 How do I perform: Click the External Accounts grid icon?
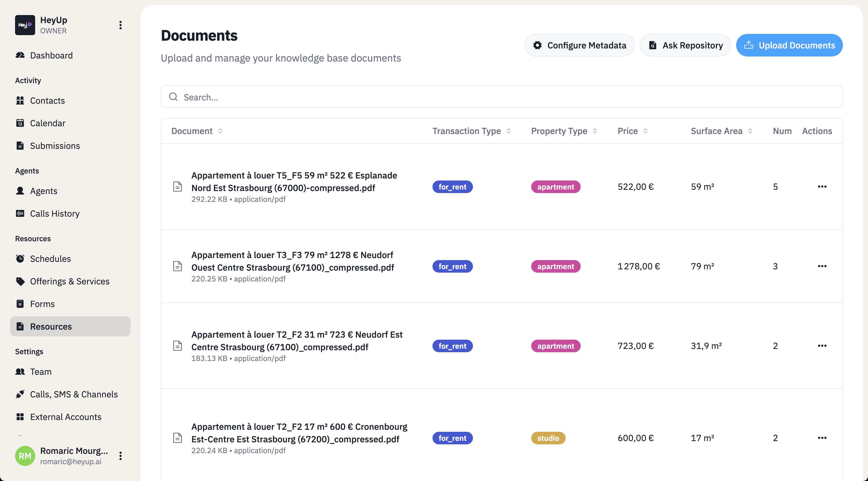(20, 417)
